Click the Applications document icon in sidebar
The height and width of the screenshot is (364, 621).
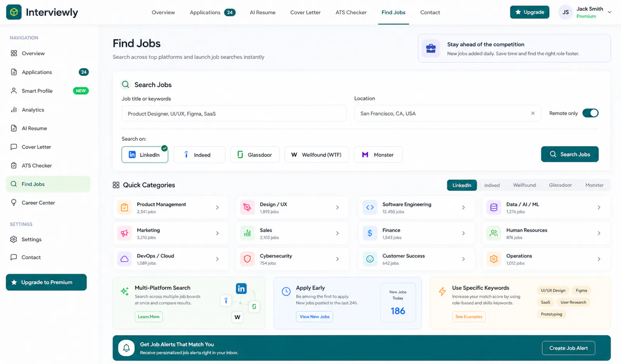(14, 72)
